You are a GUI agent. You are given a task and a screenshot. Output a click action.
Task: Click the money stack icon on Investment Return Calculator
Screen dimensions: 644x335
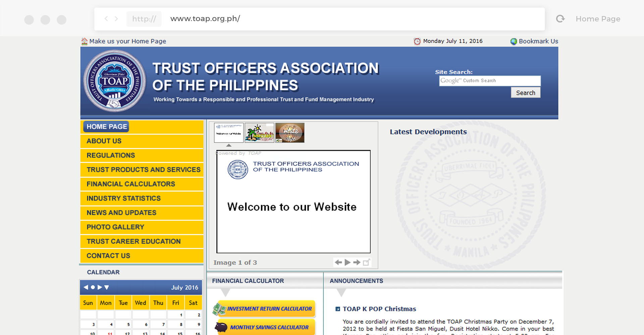(x=219, y=309)
